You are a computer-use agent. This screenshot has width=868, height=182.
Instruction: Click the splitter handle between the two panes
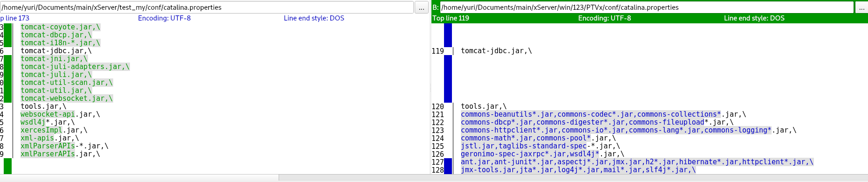430,87
